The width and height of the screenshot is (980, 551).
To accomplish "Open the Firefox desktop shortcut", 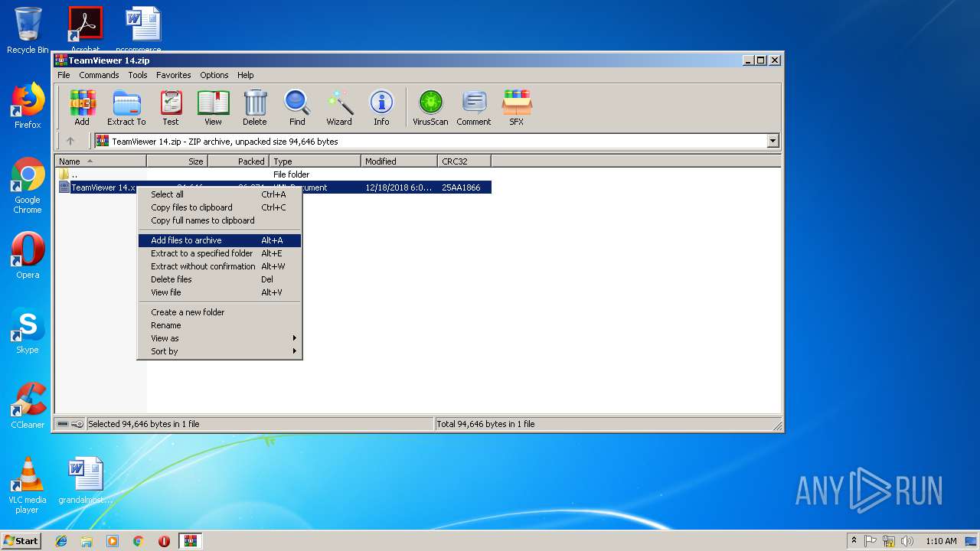I will pyautogui.click(x=28, y=106).
